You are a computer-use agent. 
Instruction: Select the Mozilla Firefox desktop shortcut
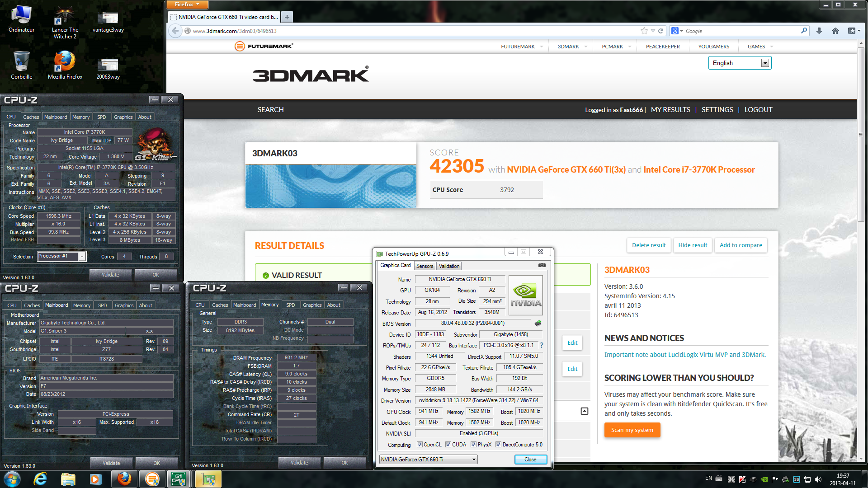coord(65,65)
